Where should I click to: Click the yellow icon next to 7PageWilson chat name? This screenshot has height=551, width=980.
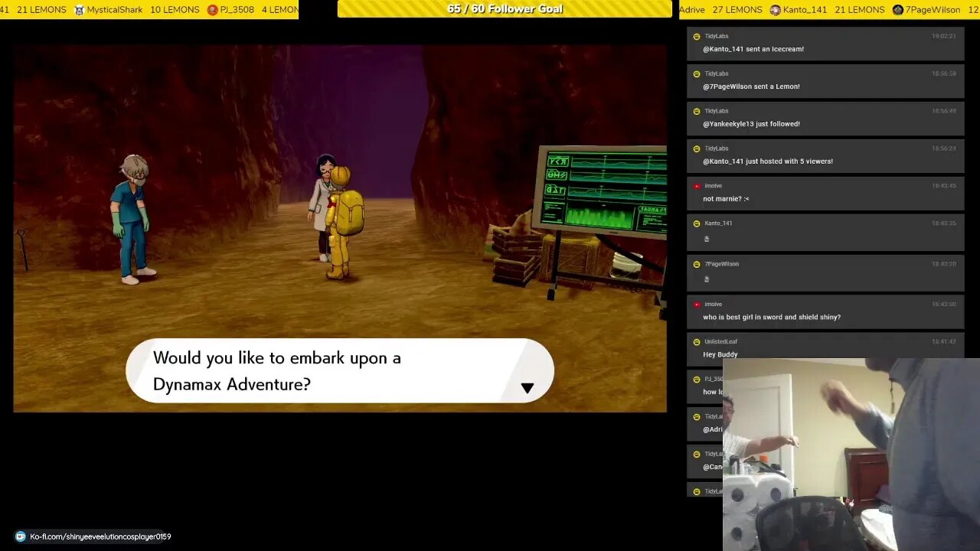pos(696,264)
